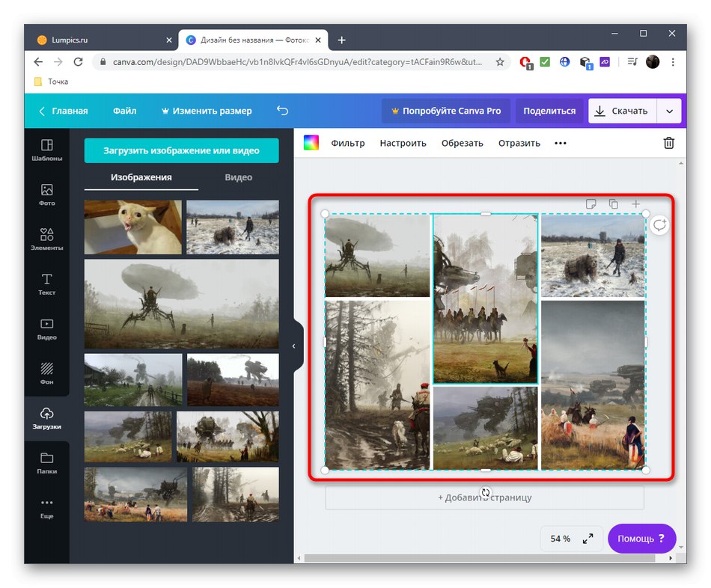The height and width of the screenshot is (588, 711).
Task: Open the Файл menu
Action: point(125,111)
